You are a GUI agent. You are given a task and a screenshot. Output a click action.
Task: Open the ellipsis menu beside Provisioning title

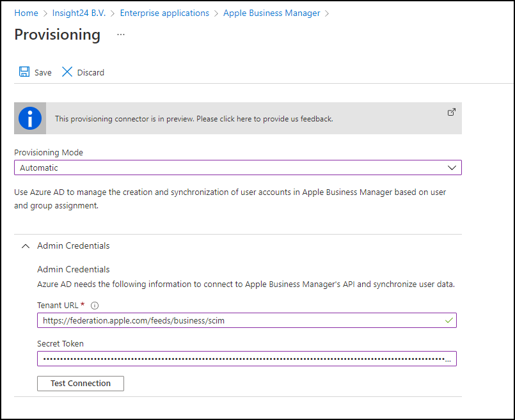121,35
